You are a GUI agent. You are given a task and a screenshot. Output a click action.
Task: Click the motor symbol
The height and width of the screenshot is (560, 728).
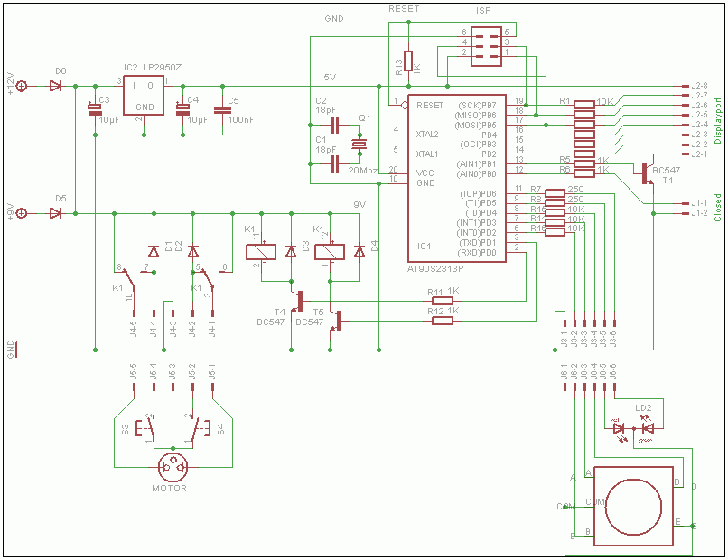pos(173,467)
